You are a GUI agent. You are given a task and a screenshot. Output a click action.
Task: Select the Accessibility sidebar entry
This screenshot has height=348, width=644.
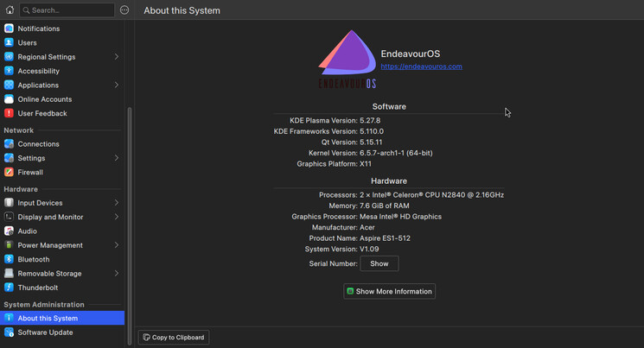tap(62, 71)
